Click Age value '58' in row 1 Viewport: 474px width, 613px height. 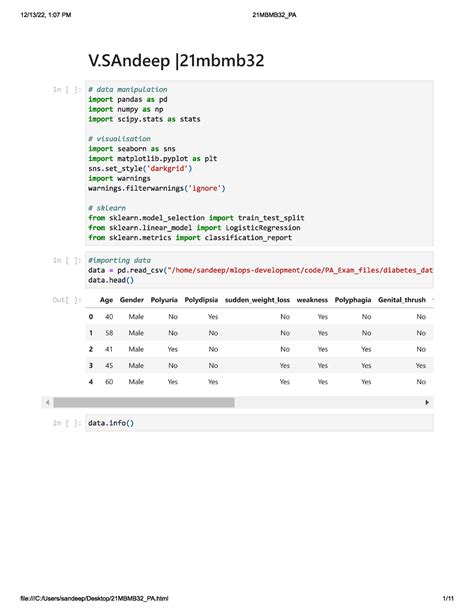(x=109, y=333)
